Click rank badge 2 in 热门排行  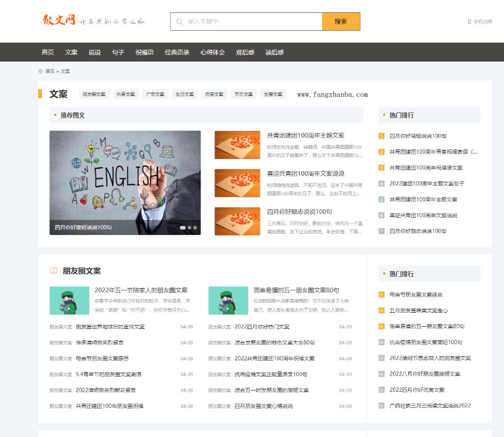(381, 152)
